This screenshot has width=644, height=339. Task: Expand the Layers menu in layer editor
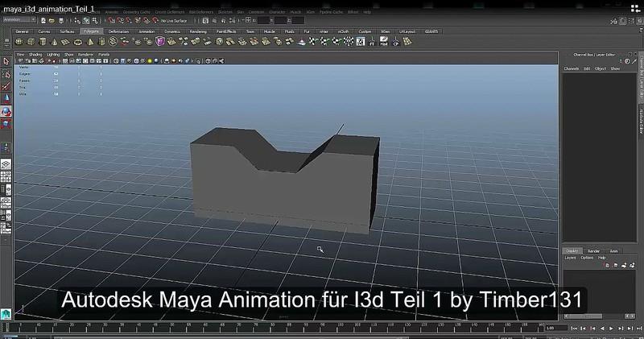tap(570, 258)
